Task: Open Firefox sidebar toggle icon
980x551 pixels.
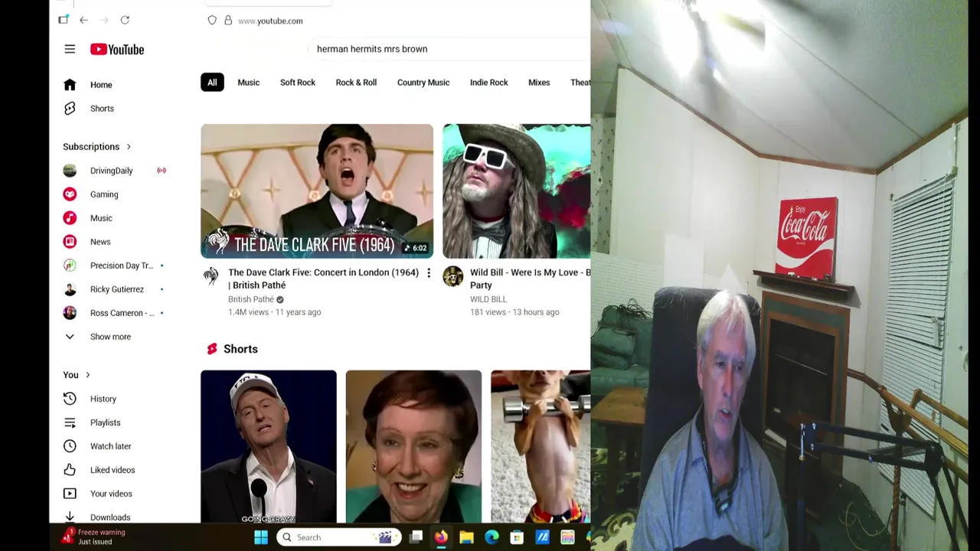Action: click(x=64, y=20)
